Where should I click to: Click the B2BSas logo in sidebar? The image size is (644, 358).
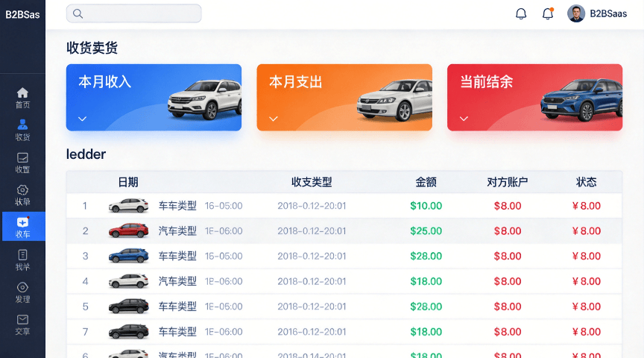22,15
